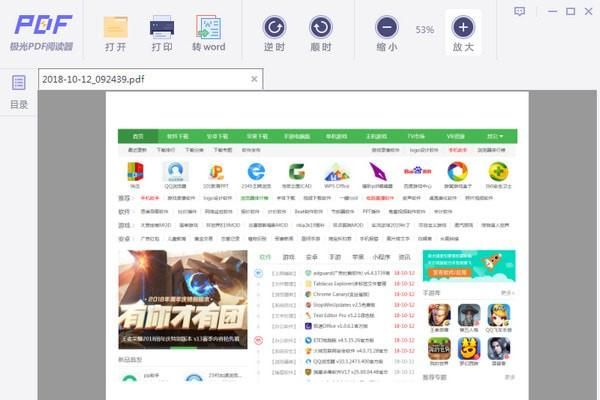Image resolution: width=600 pixels, height=400 pixels.
Task: Open a file with the 打开 folder icon
Action: 116,27
